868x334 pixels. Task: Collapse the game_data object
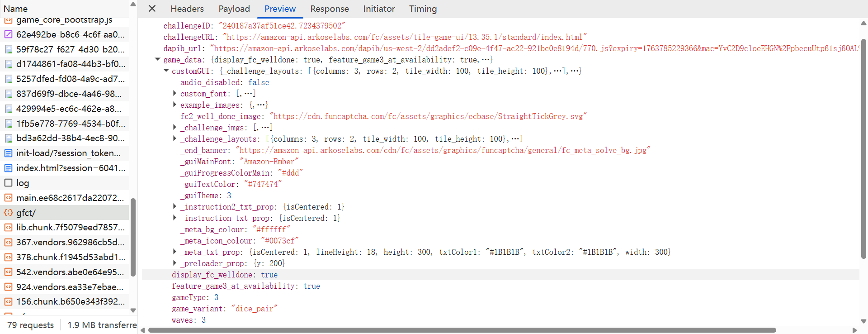pyautogui.click(x=157, y=59)
